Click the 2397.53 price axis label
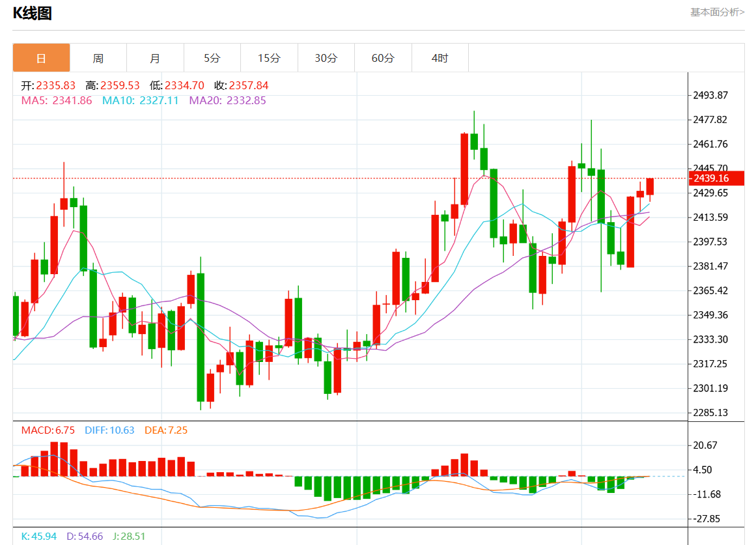This screenshot has height=545, width=756. pyautogui.click(x=710, y=242)
